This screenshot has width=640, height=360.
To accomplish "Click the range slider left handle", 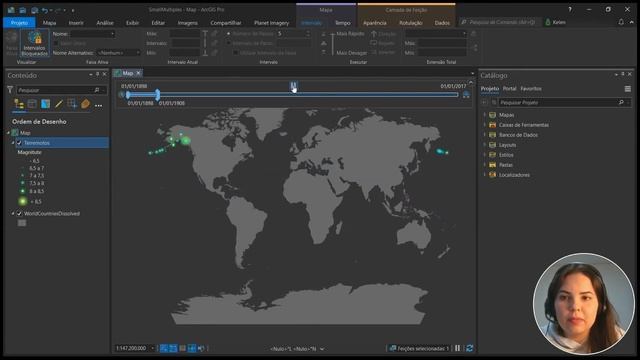I will click(x=128, y=95).
